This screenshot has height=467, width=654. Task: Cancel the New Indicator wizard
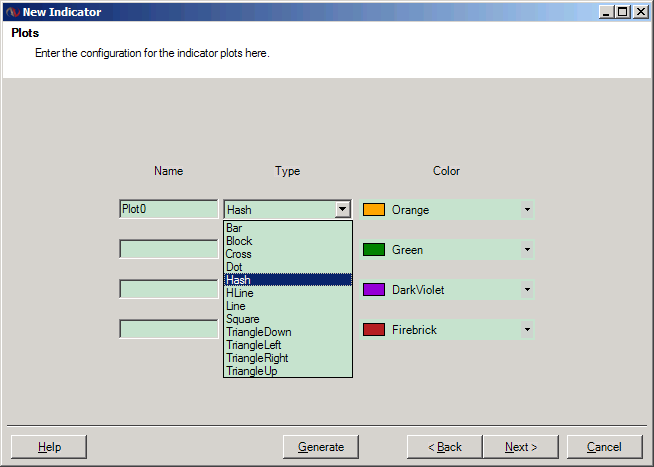(x=604, y=447)
